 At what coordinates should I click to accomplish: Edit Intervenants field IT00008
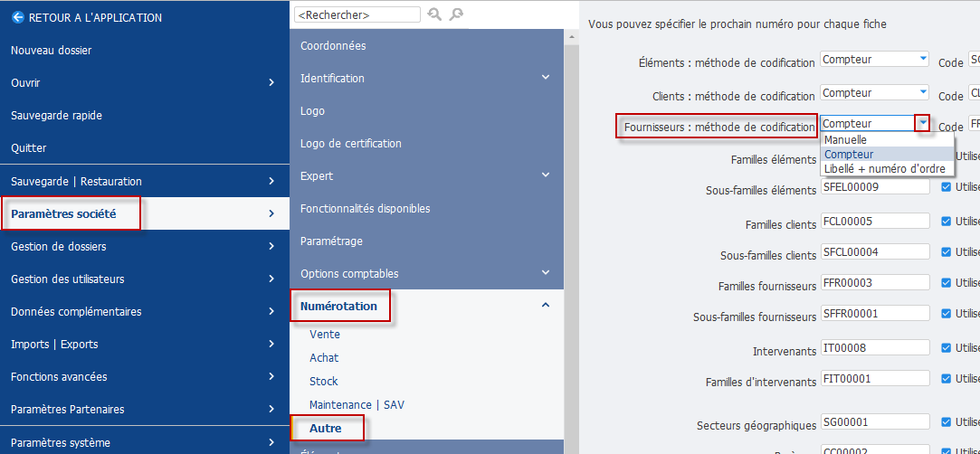(x=875, y=348)
